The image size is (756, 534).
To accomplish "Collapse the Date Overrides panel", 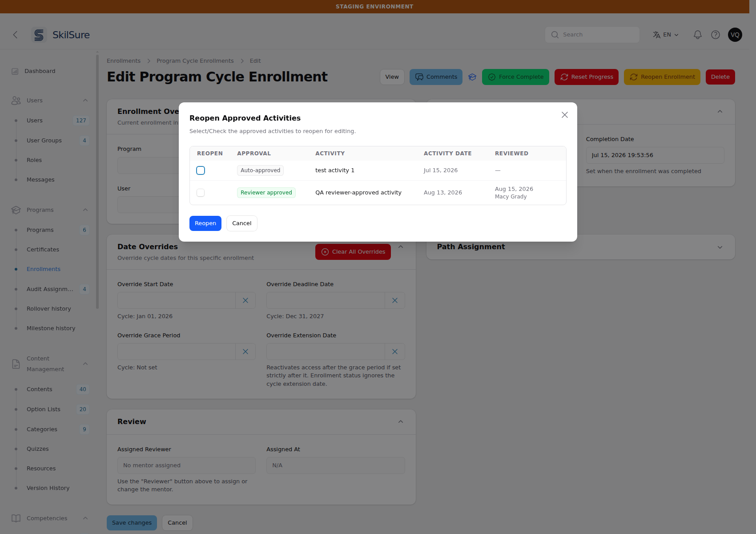I will pyautogui.click(x=401, y=247).
